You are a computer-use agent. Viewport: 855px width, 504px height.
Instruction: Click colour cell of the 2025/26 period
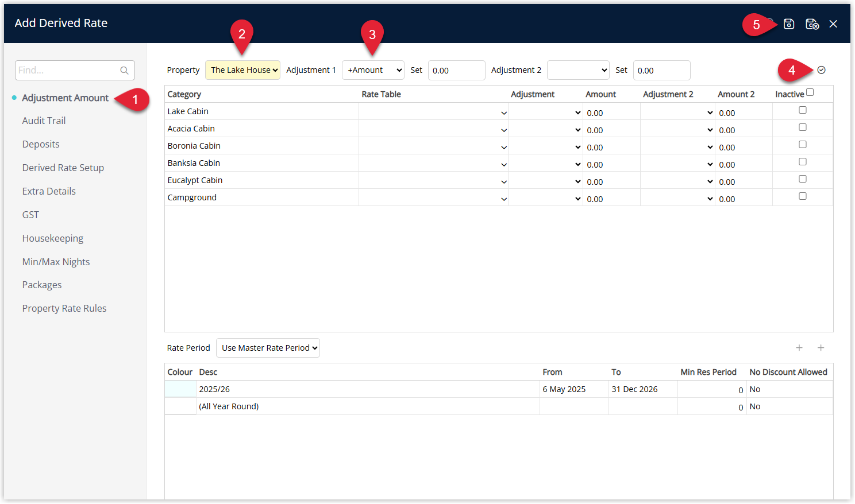[x=180, y=389]
